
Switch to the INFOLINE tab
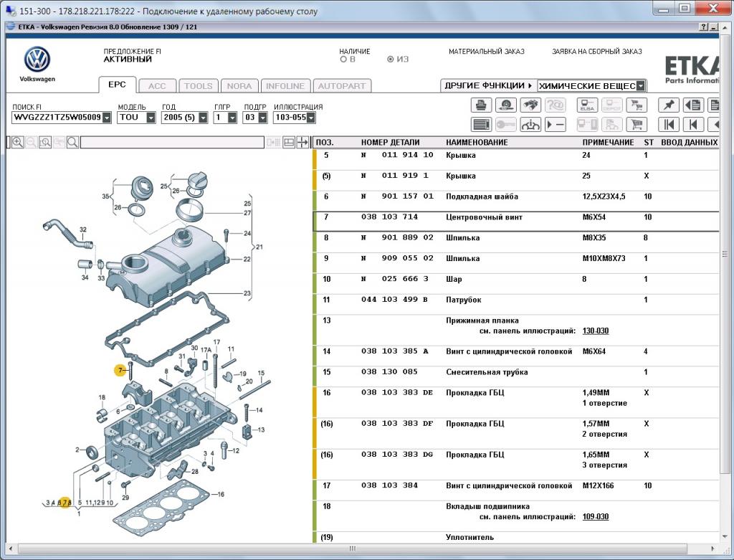285,86
